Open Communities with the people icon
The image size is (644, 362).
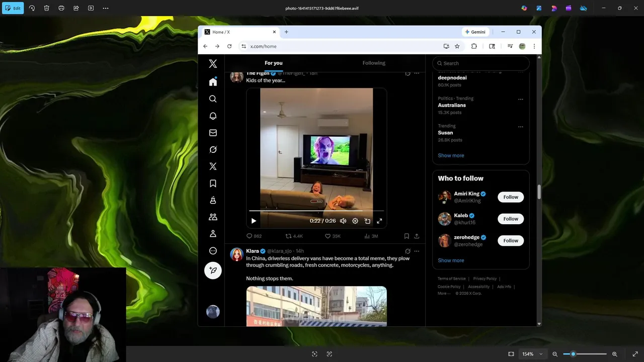pyautogui.click(x=213, y=217)
